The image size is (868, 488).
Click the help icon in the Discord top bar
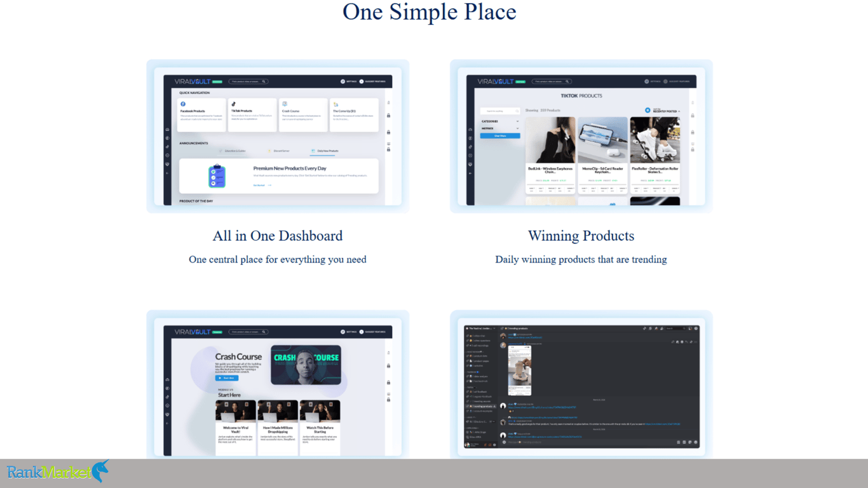[696, 329]
